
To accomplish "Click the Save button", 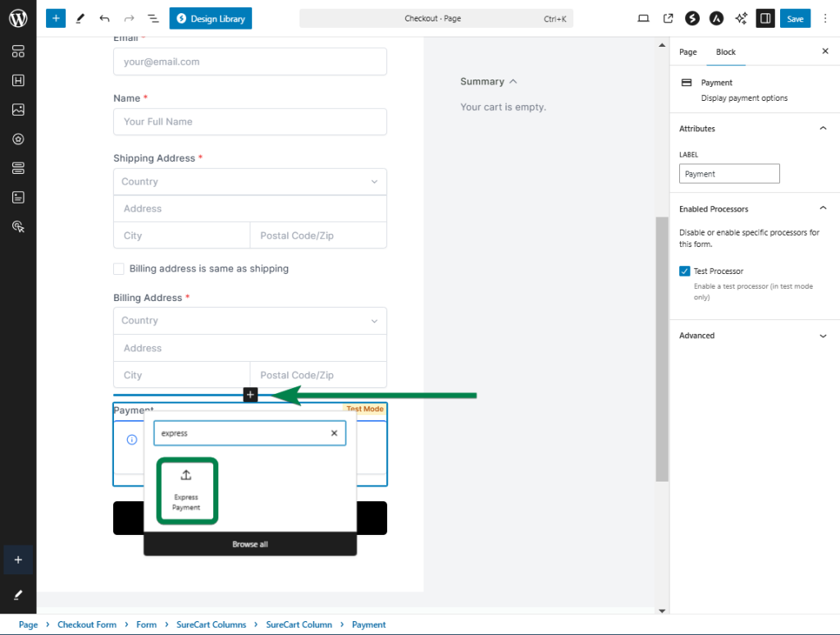I will tap(795, 18).
